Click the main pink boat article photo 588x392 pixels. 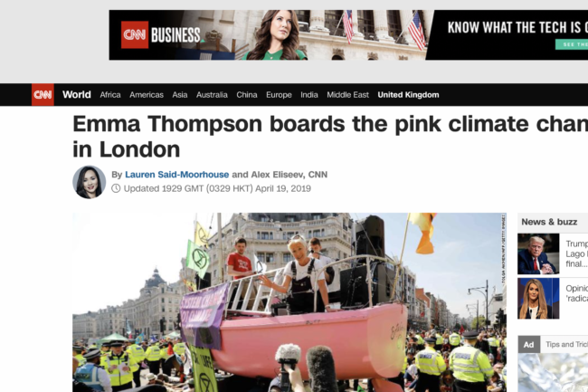click(x=289, y=302)
